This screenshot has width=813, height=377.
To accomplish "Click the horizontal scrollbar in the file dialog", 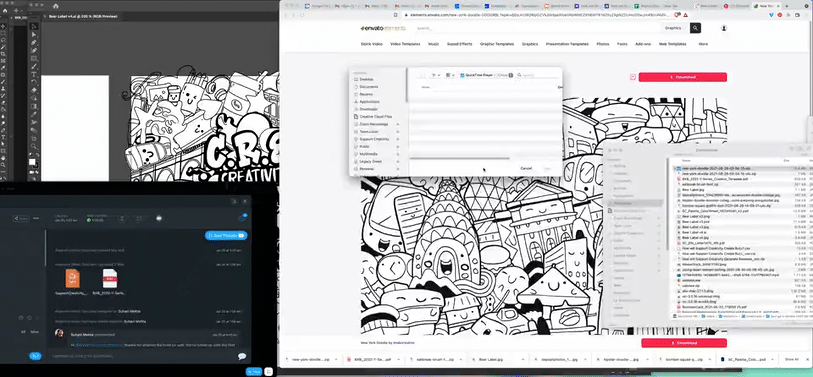I will click(x=459, y=158).
